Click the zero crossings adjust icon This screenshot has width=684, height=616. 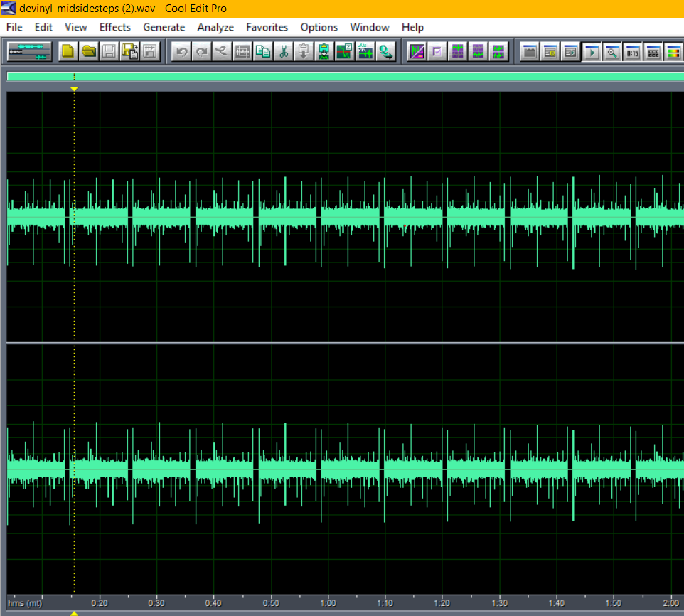pos(345,51)
